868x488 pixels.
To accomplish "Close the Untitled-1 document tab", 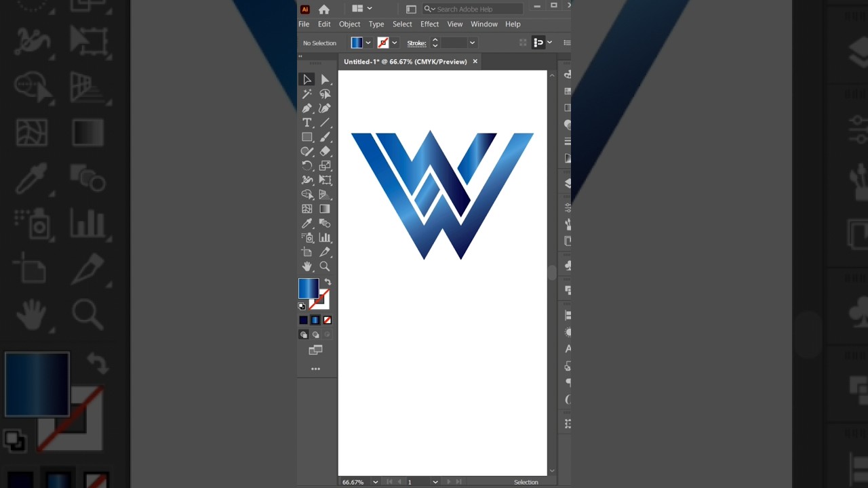I will [475, 62].
